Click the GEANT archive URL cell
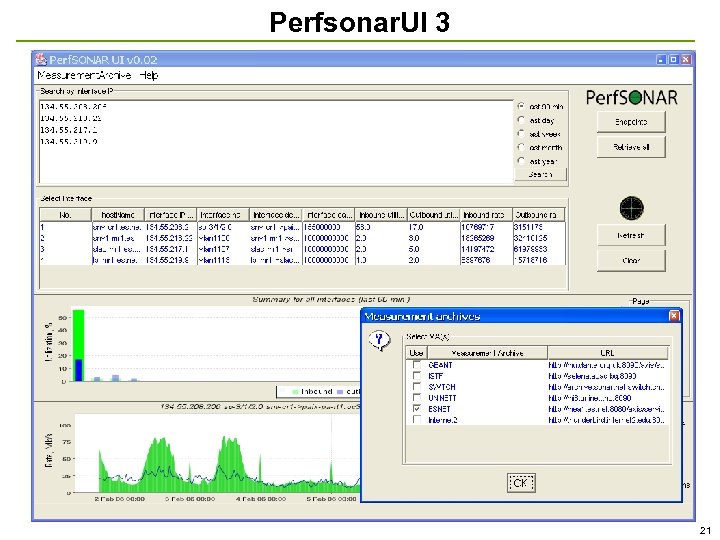 pyautogui.click(x=607, y=365)
